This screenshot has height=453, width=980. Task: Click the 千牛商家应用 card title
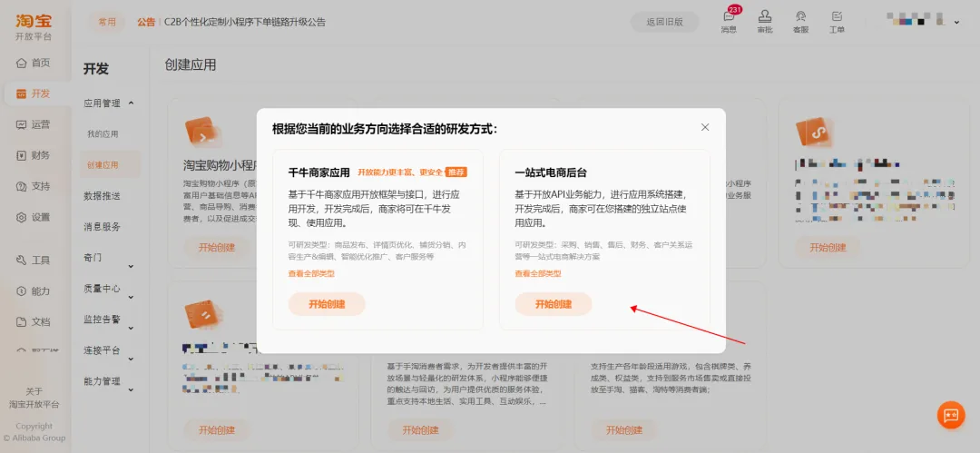click(318, 172)
